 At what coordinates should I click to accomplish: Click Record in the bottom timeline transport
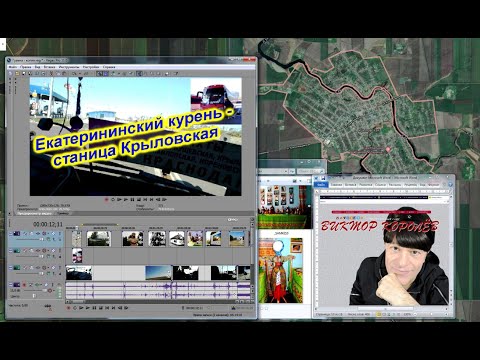click(68, 308)
